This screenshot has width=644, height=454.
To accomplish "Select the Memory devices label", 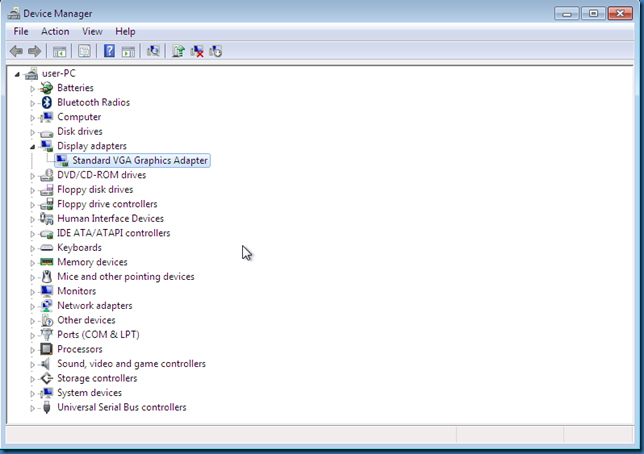I will tap(92, 262).
